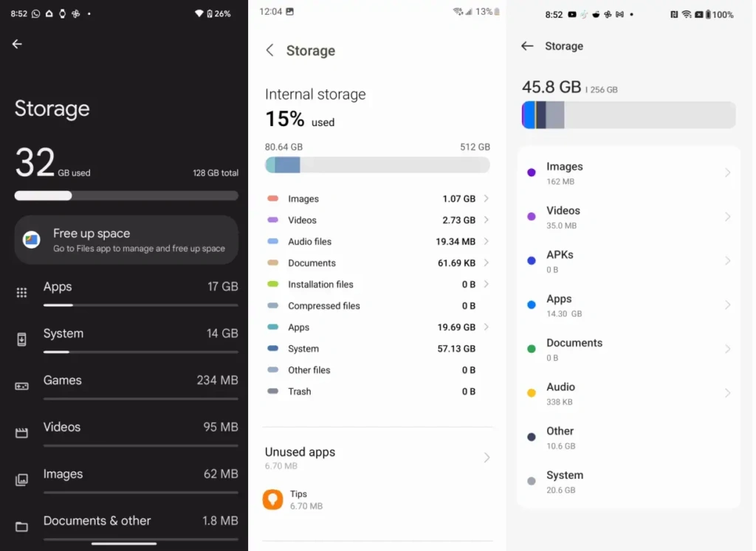Tap the Images gallery icon on dark screen

21,479
